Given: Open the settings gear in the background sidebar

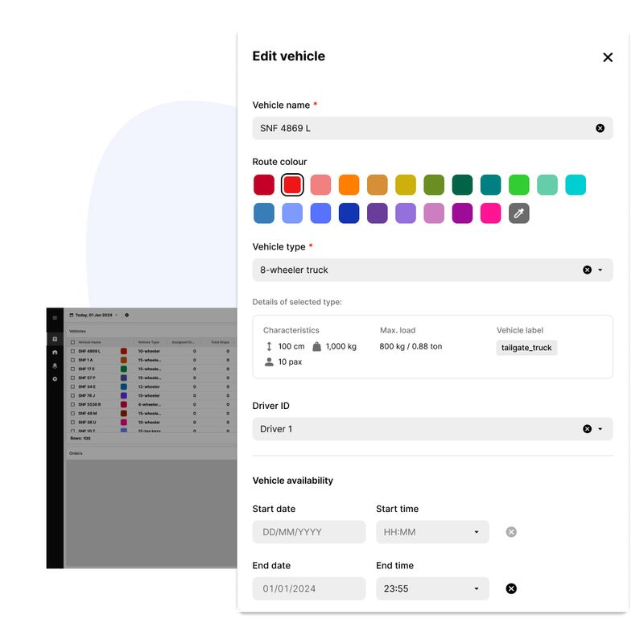Looking at the screenshot, I should click(55, 378).
